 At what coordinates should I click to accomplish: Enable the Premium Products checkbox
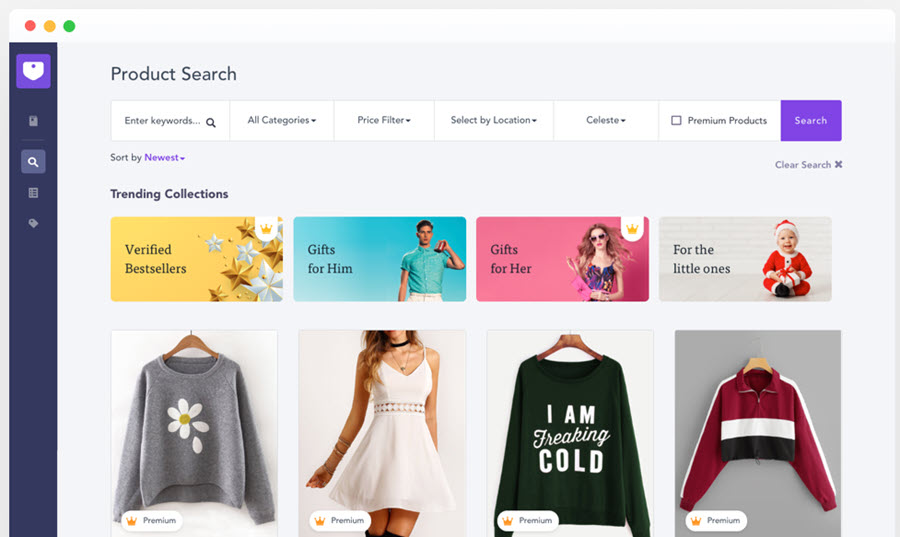pos(676,121)
